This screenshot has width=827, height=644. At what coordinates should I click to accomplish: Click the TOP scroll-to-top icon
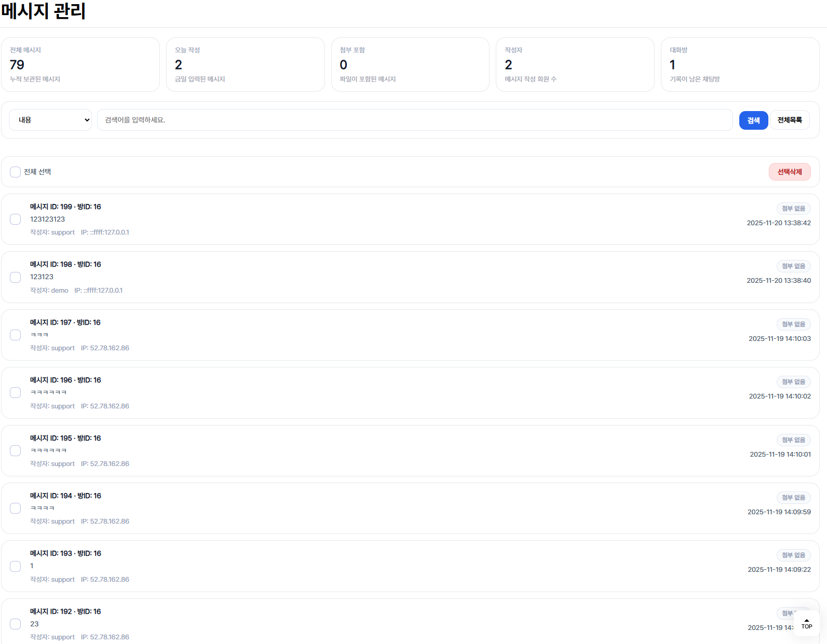pos(806,623)
